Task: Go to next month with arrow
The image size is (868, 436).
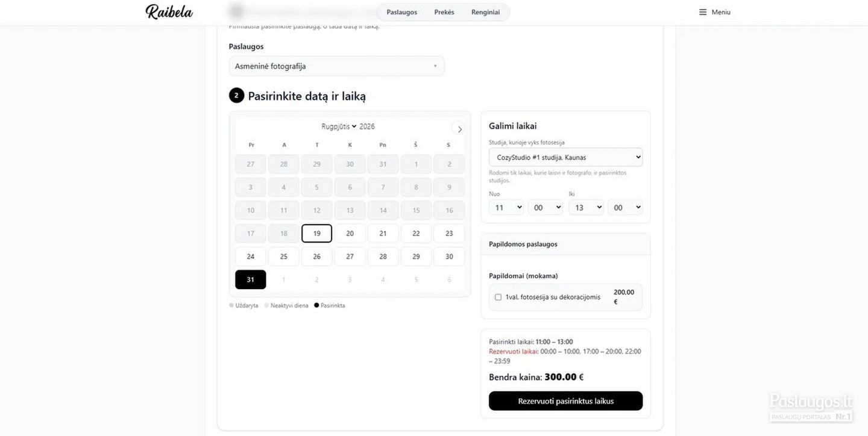Action: 459,129
